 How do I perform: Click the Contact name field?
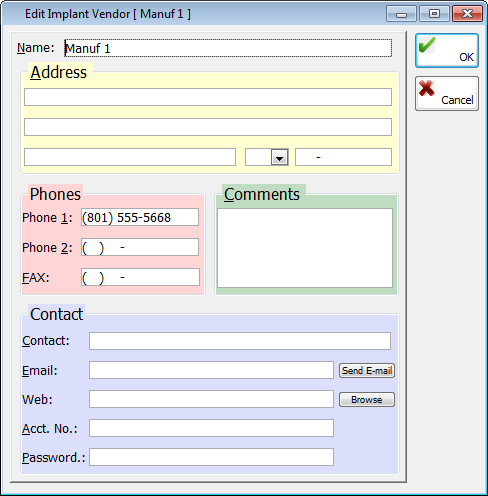[240, 341]
